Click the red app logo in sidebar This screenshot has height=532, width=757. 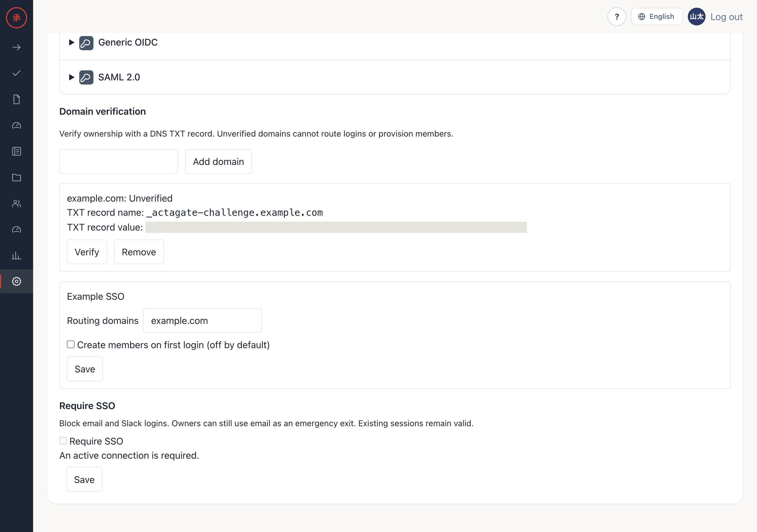point(17,17)
